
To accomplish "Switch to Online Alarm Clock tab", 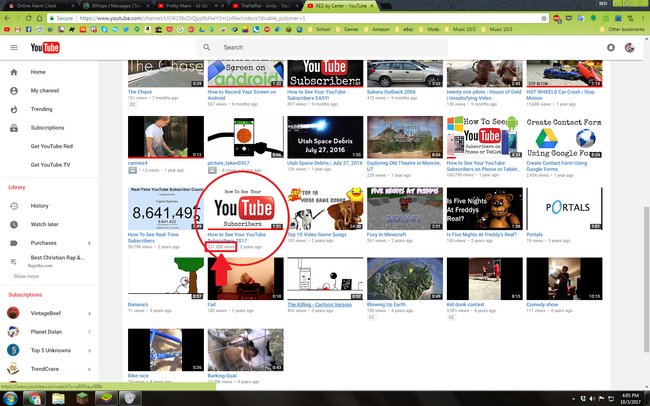I will (40, 6).
